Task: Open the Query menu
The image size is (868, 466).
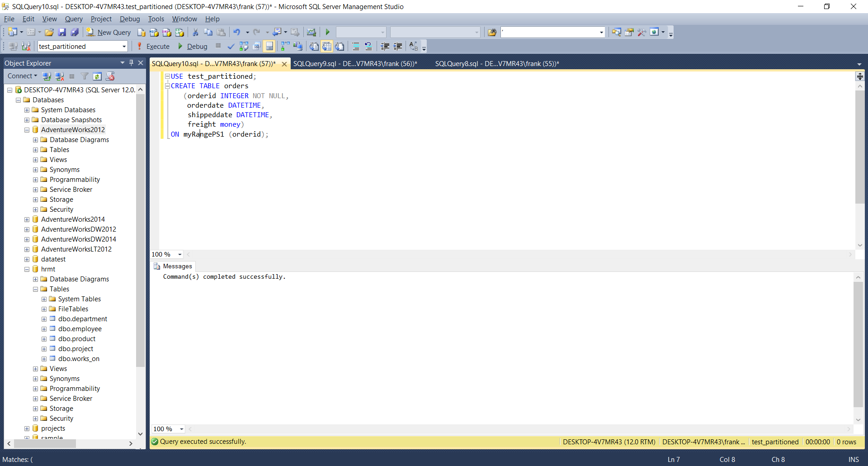Action: click(x=74, y=19)
